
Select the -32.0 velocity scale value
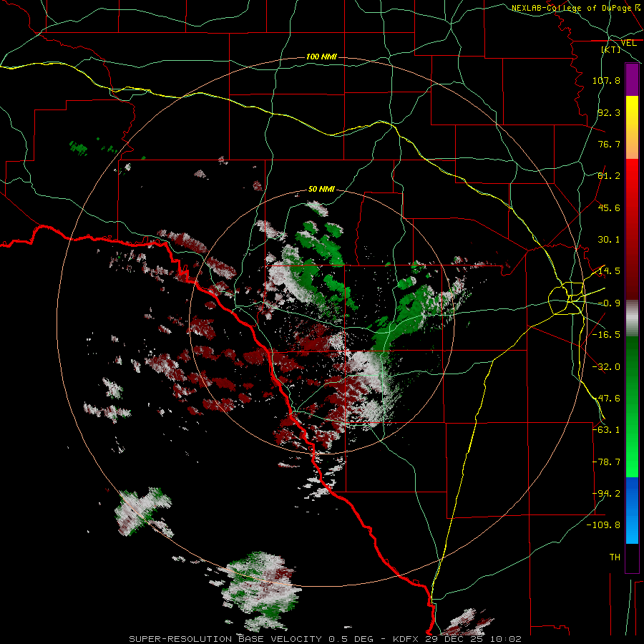pyautogui.click(x=606, y=367)
